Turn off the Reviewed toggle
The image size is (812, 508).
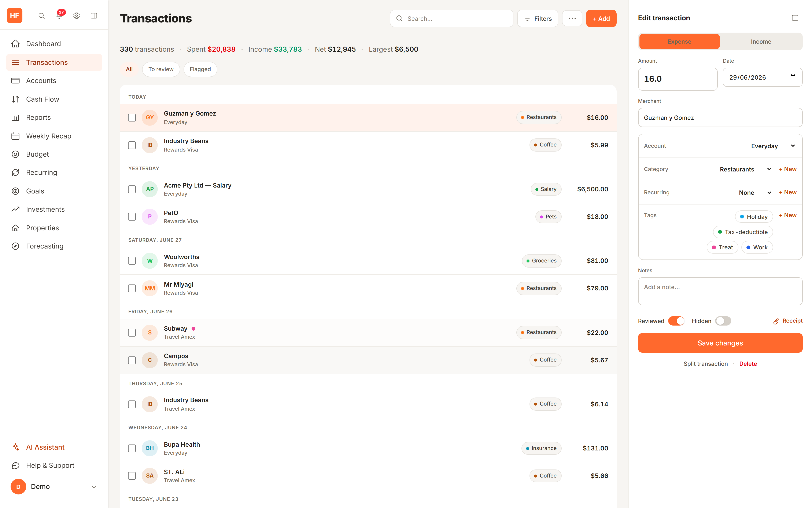[676, 321]
